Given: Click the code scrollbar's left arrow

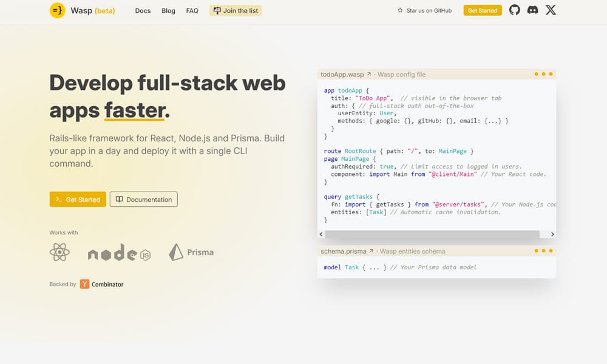Looking at the screenshot, I should click(x=321, y=234).
